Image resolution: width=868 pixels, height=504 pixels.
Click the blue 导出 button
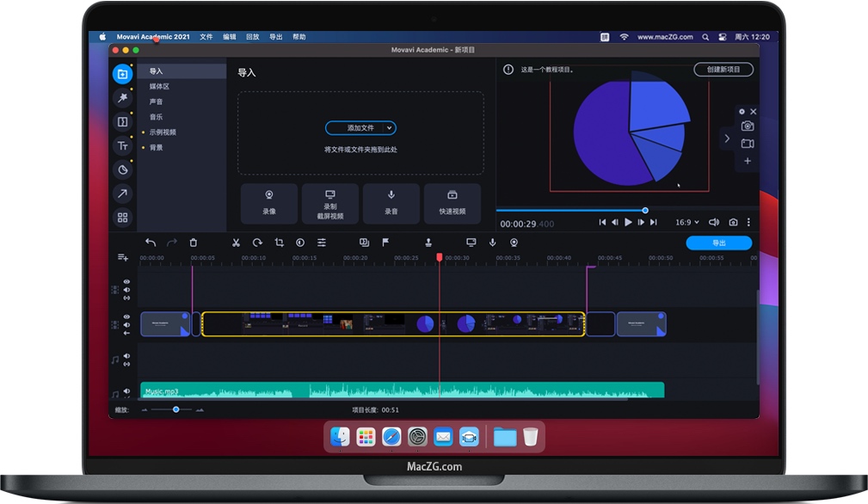tap(719, 243)
